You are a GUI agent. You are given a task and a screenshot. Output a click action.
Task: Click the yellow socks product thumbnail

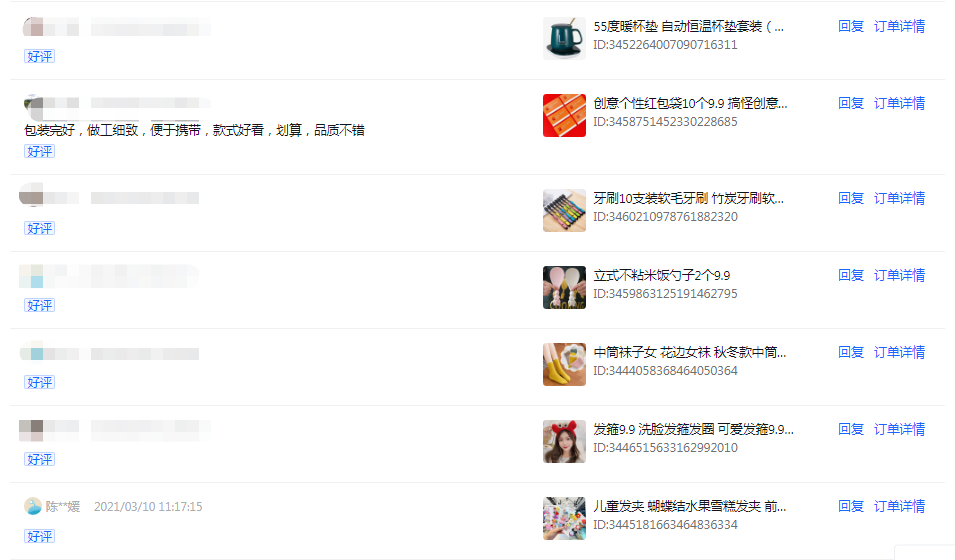click(x=564, y=364)
